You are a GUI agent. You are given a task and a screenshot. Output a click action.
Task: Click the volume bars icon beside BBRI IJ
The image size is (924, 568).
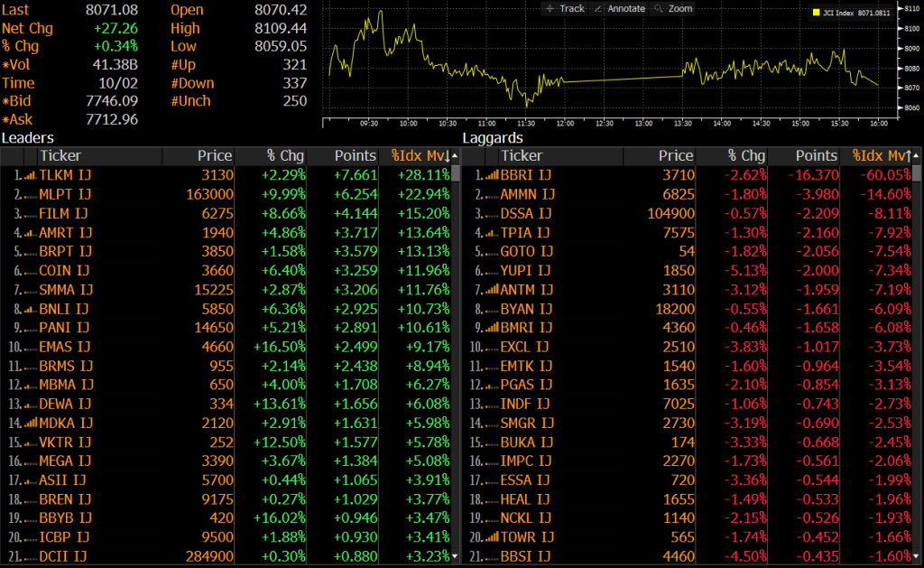(490, 174)
